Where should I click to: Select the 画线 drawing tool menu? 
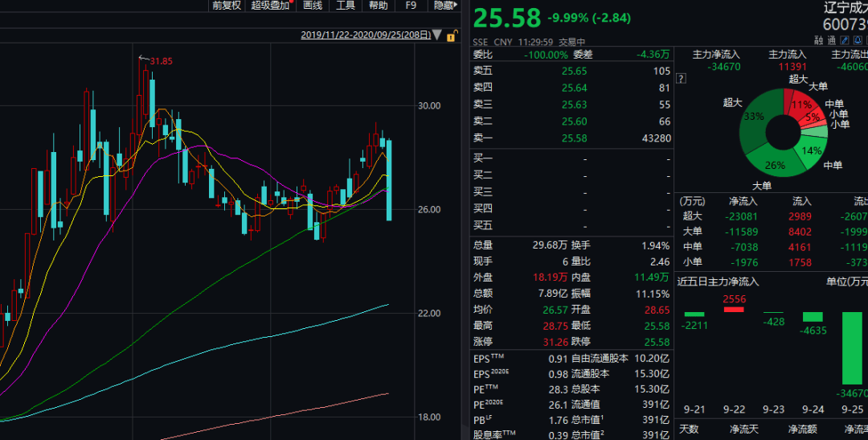[x=313, y=6]
